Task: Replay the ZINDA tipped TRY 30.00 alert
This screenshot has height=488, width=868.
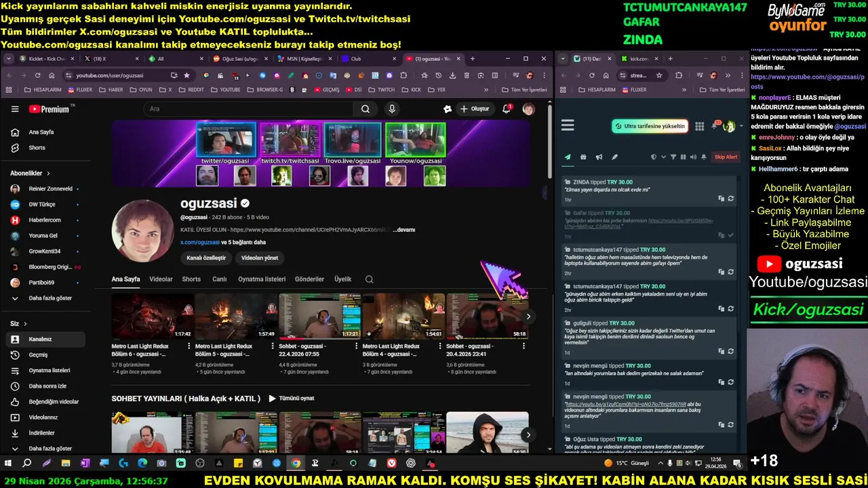Action: [731, 199]
